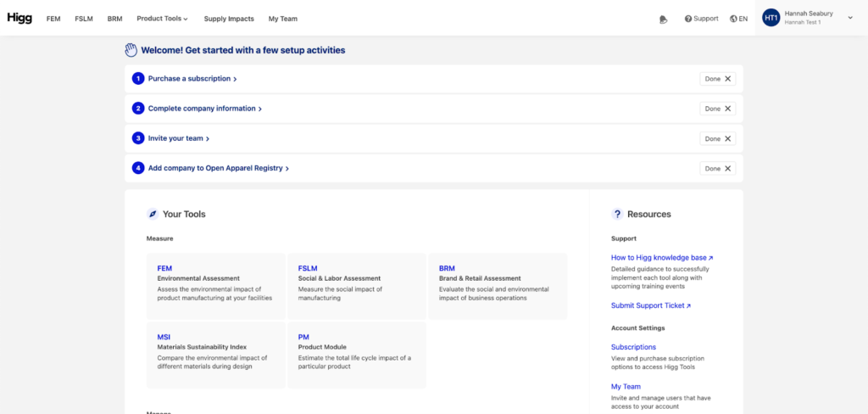Viewport: 868px width, 414px height.
Task: Click the Resources question mark icon
Action: coord(617,214)
